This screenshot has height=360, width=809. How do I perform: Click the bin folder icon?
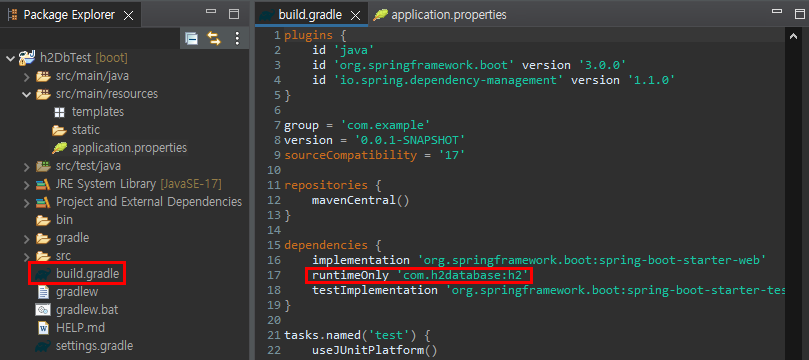click(43, 220)
